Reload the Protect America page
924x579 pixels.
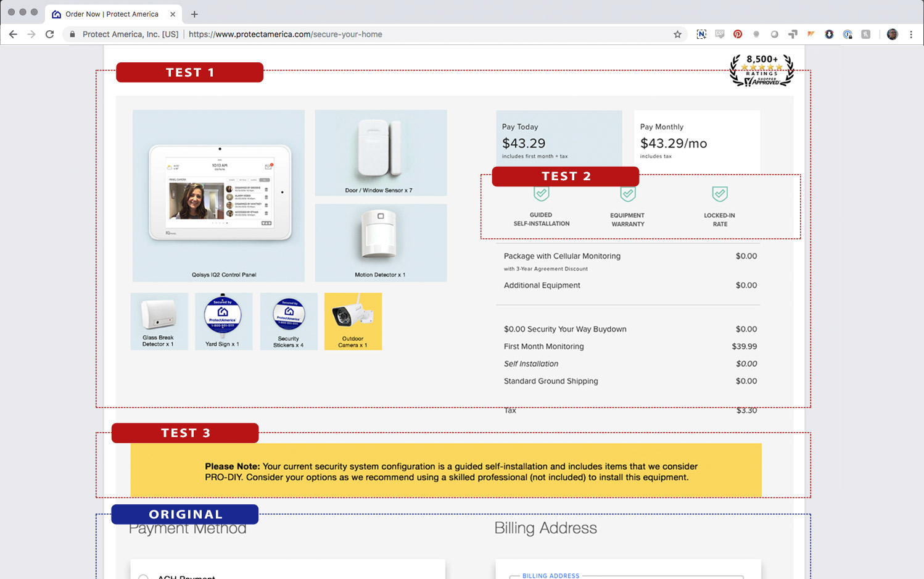[x=50, y=35]
